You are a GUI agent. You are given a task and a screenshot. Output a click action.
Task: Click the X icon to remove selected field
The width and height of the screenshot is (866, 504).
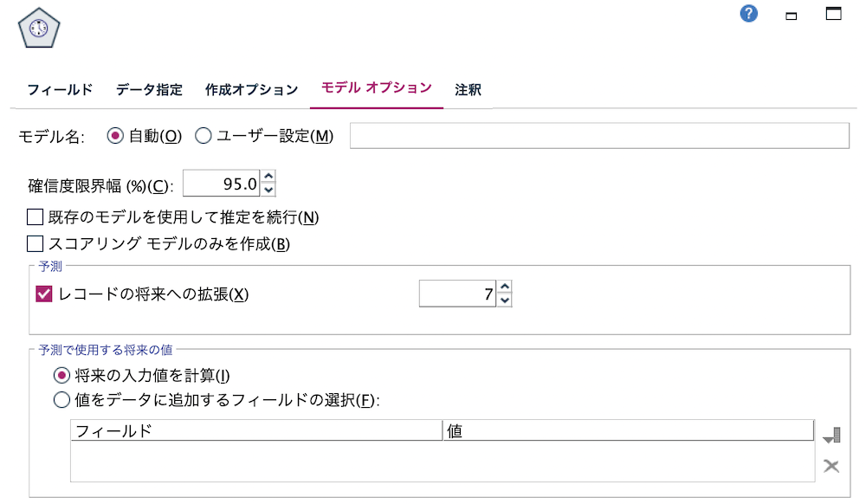(830, 465)
